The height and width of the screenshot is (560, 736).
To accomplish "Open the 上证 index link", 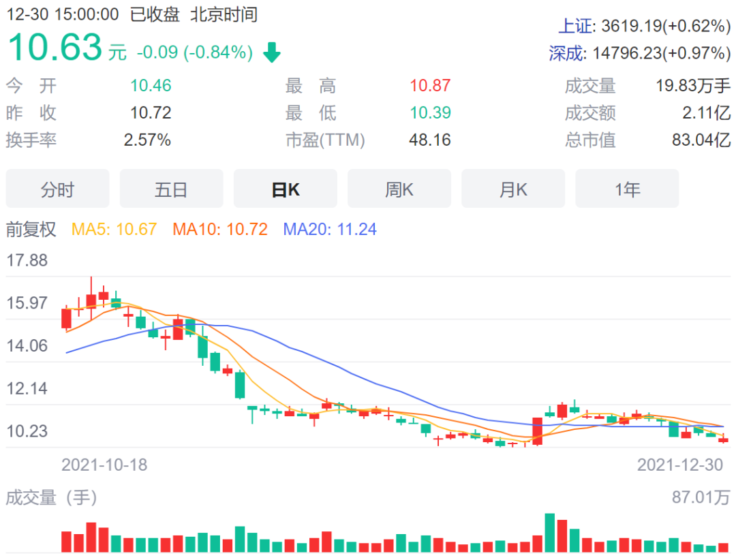I will pyautogui.click(x=575, y=27).
